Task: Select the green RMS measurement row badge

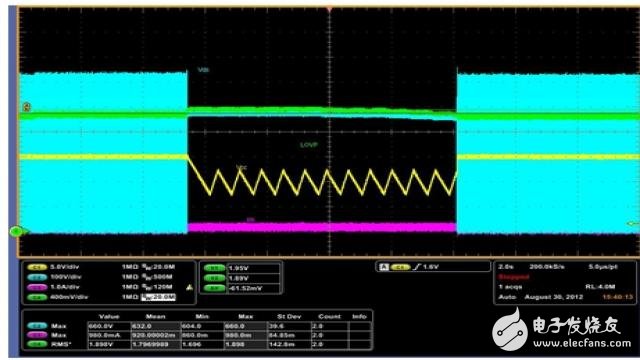Action: (37, 344)
